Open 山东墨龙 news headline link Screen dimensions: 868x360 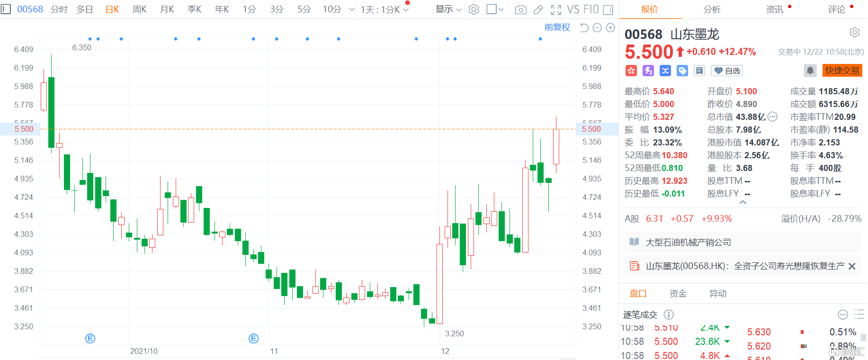point(745,266)
